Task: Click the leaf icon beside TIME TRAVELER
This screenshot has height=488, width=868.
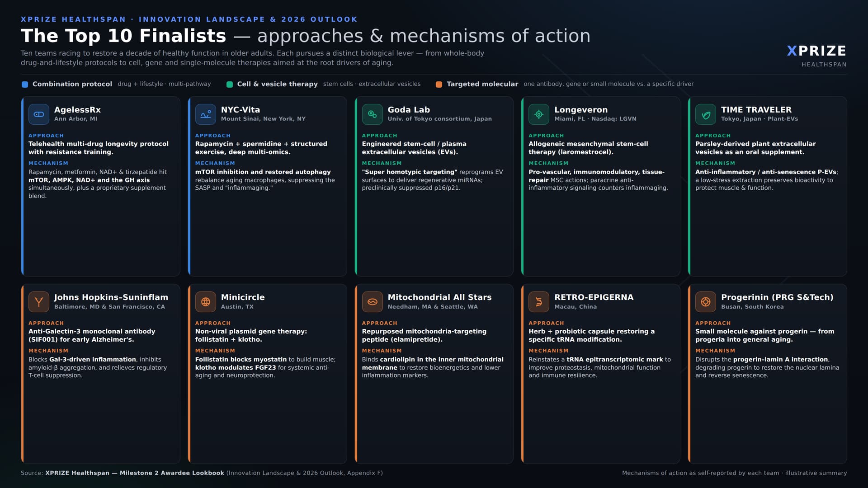Action: click(x=706, y=114)
